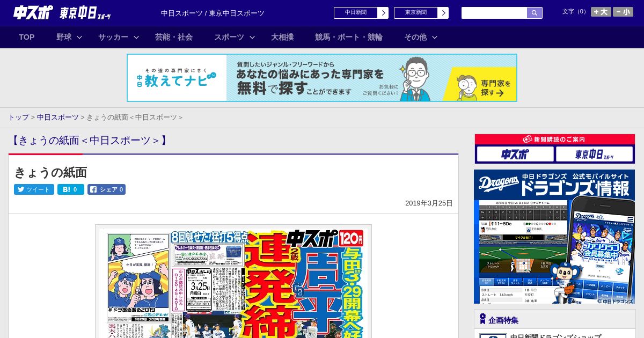Click the Facebook シェア button
The height and width of the screenshot is (338, 644).
(106, 189)
